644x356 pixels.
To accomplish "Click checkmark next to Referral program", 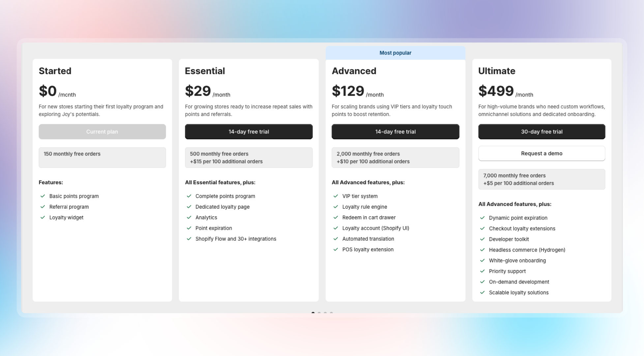I will [43, 207].
